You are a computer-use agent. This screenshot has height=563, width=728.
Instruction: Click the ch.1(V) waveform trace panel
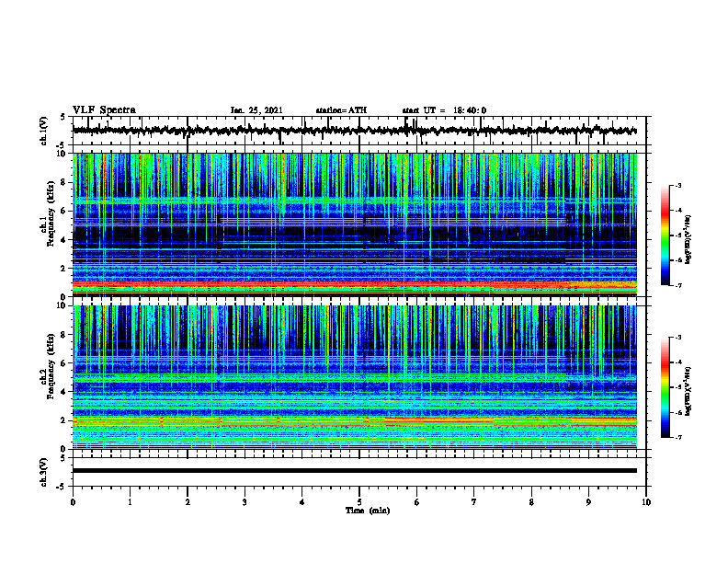click(x=359, y=131)
